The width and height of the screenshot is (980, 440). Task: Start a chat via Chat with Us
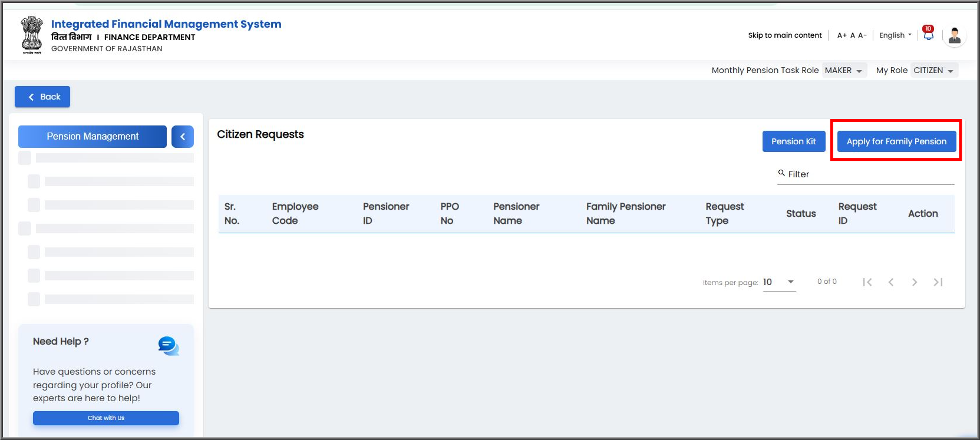[x=106, y=418]
